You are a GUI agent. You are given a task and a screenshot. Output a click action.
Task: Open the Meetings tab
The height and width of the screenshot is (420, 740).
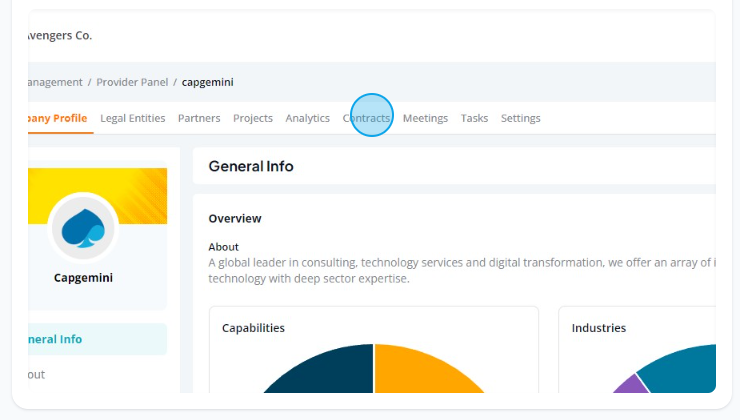point(425,118)
